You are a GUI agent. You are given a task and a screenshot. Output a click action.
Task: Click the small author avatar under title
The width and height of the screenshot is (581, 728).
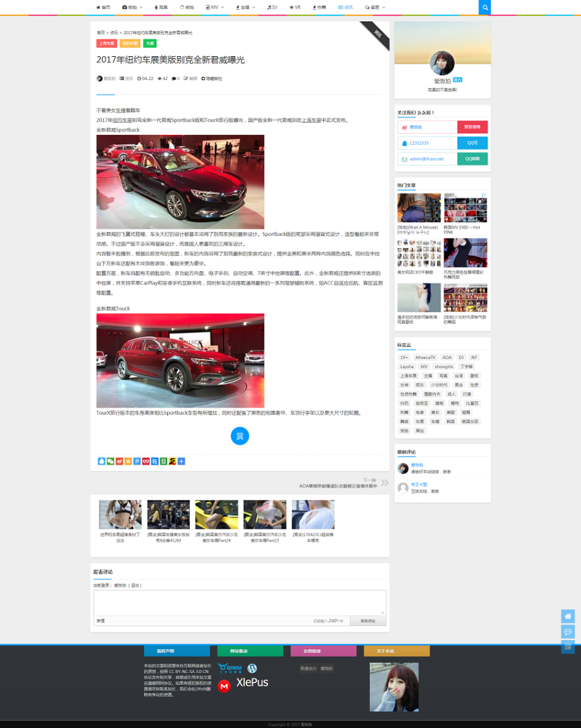99,78
